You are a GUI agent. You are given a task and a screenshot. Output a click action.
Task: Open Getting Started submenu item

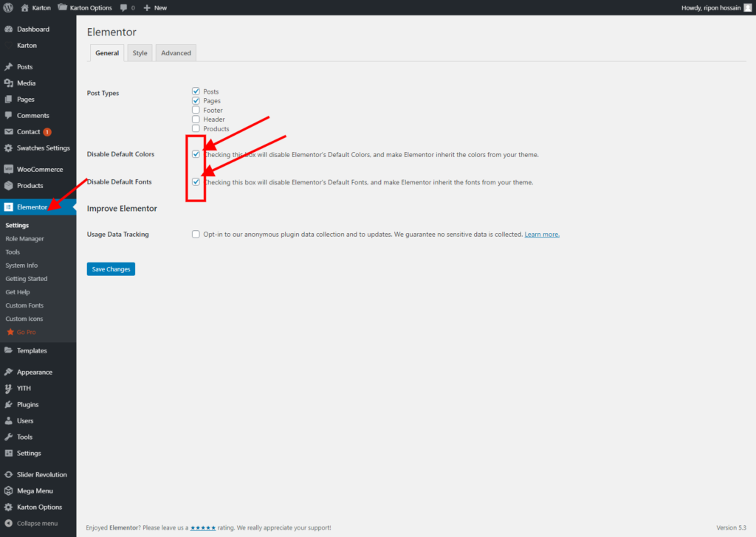(x=27, y=278)
